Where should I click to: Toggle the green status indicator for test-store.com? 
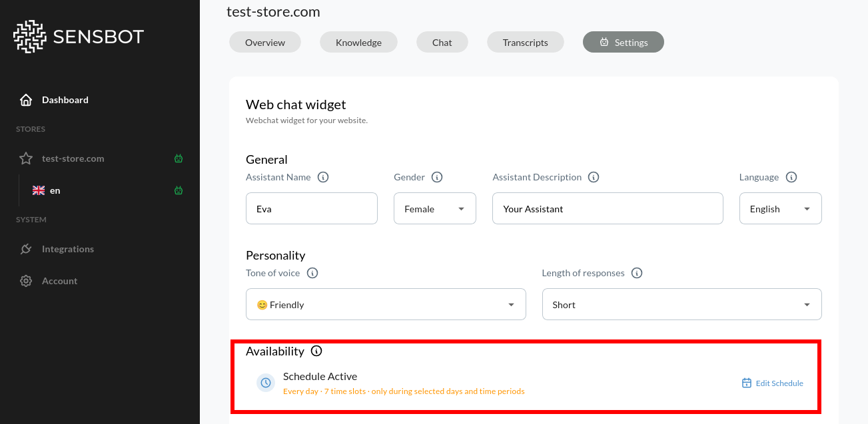[178, 158]
